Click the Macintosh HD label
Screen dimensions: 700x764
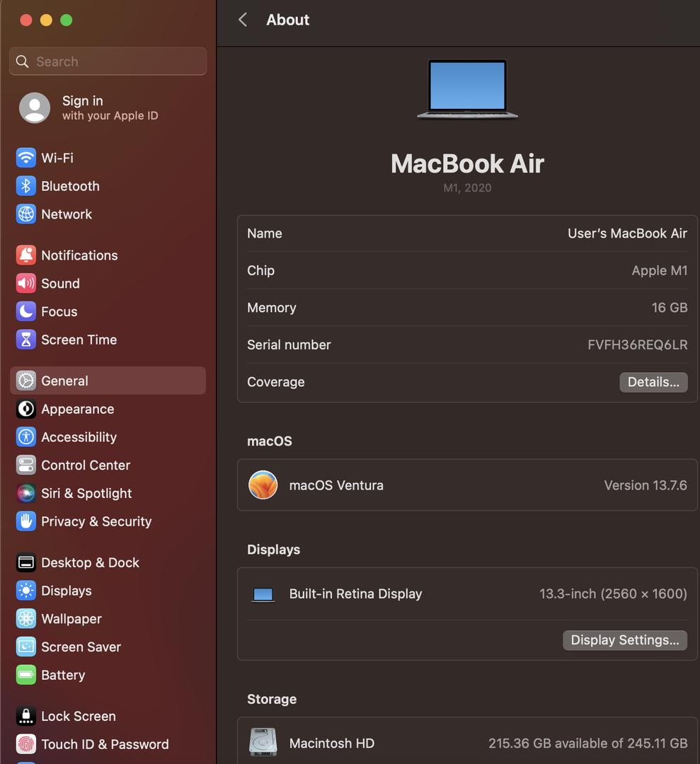(x=332, y=743)
